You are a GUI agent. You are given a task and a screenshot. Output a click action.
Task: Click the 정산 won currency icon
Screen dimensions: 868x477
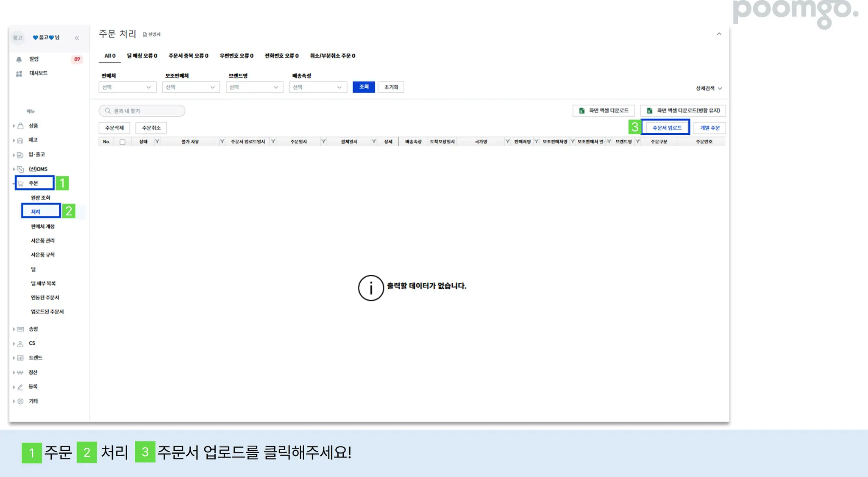click(x=20, y=373)
